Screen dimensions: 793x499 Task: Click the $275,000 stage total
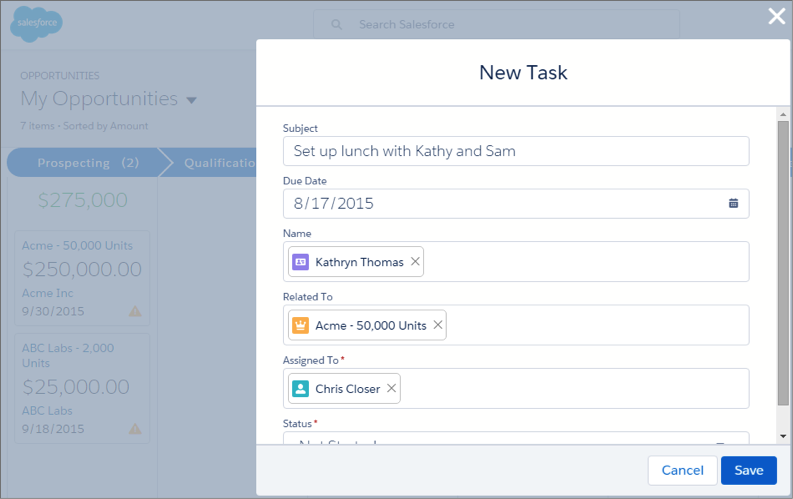click(x=83, y=200)
